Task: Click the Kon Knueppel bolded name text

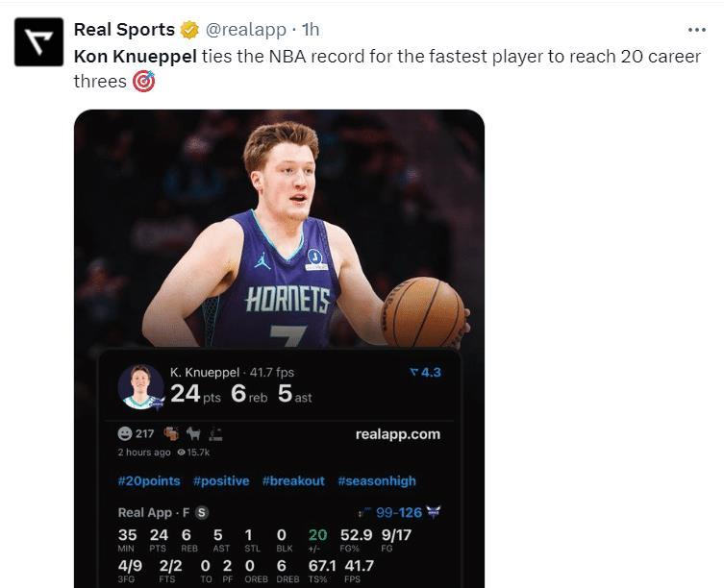Action: (x=136, y=56)
